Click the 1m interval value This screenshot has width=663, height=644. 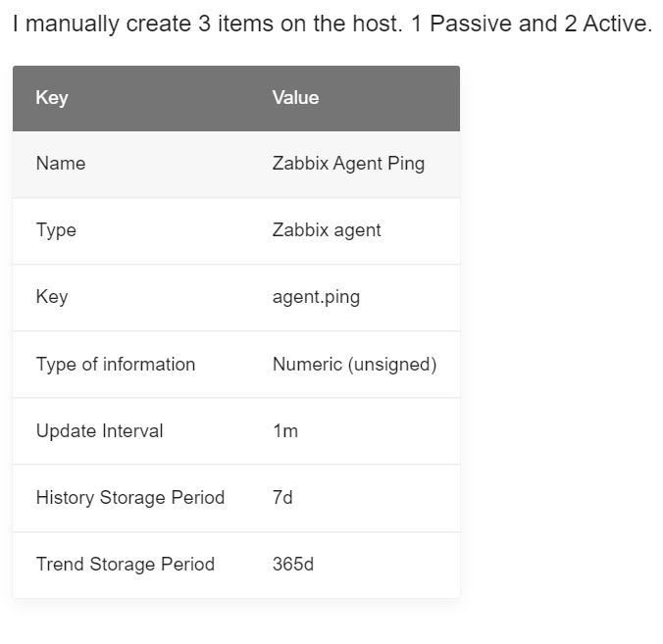[x=284, y=431]
